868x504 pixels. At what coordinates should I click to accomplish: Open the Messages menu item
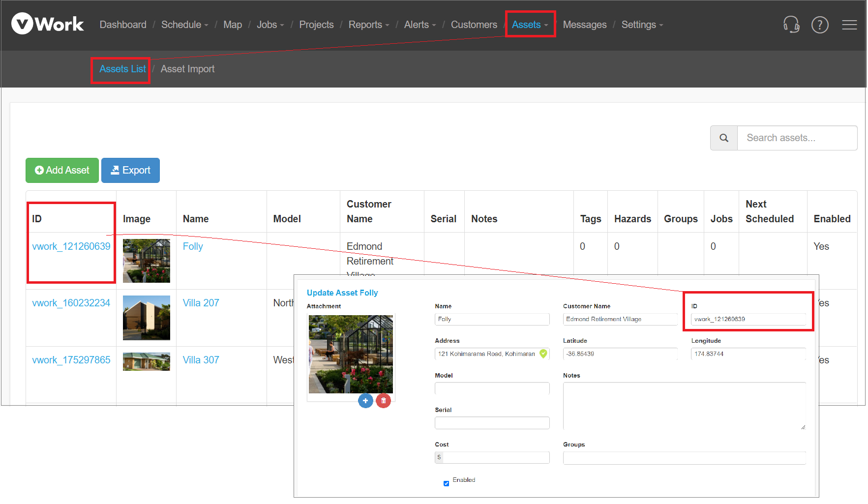pos(585,25)
